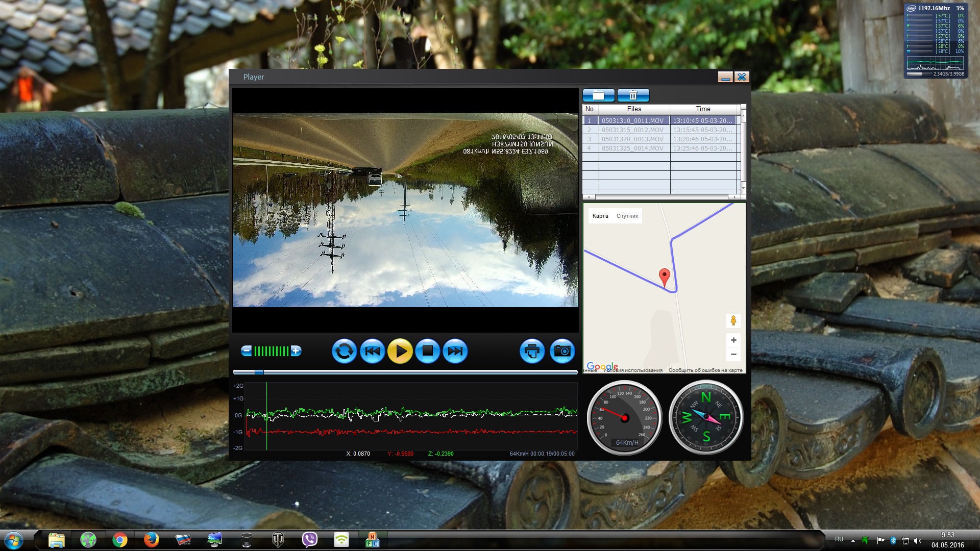Zoom out on the Google map

point(733,354)
